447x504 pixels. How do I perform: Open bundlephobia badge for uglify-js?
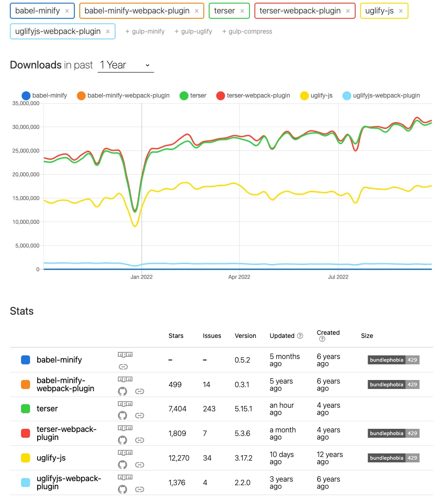tap(394, 458)
